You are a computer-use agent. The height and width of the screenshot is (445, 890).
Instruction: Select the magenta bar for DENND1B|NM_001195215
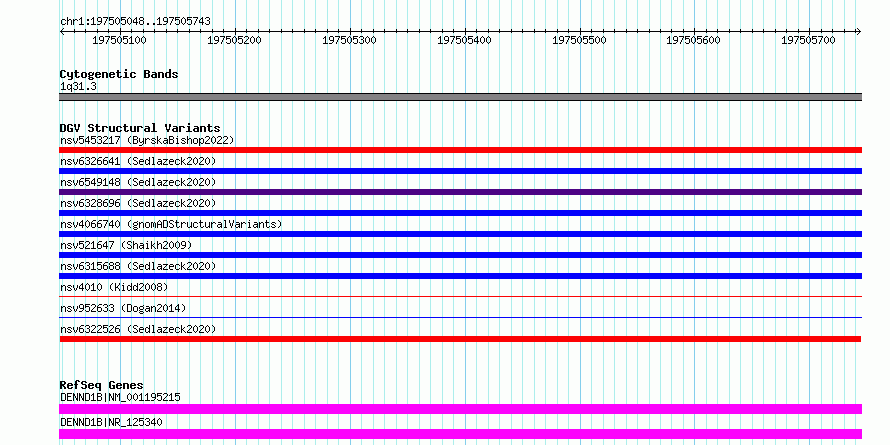pos(460,409)
